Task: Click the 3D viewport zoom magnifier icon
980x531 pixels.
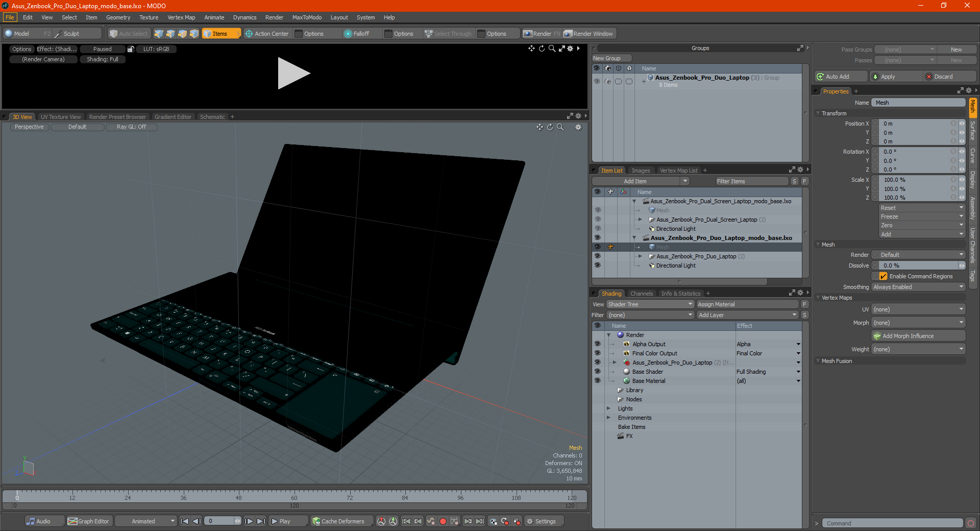Action: click(560, 127)
